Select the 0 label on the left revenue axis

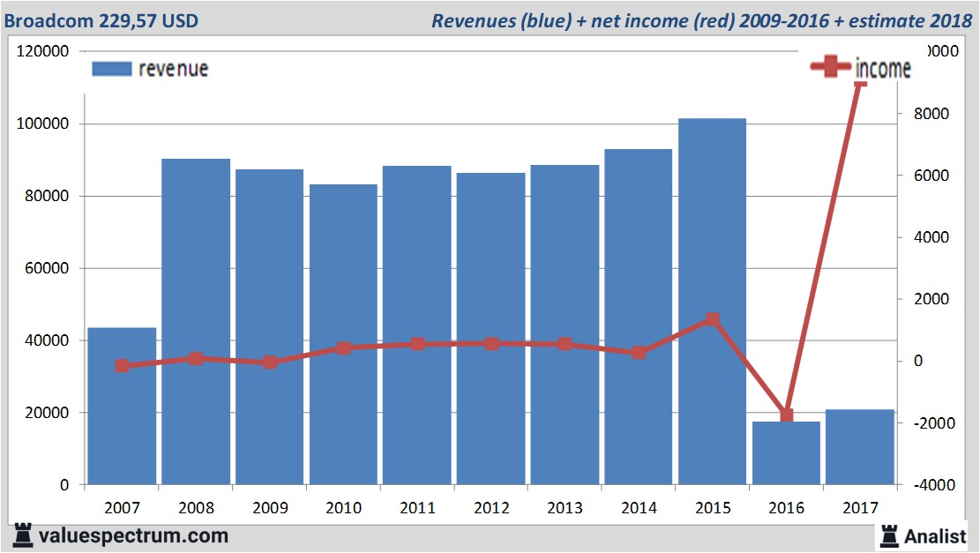tap(64, 485)
